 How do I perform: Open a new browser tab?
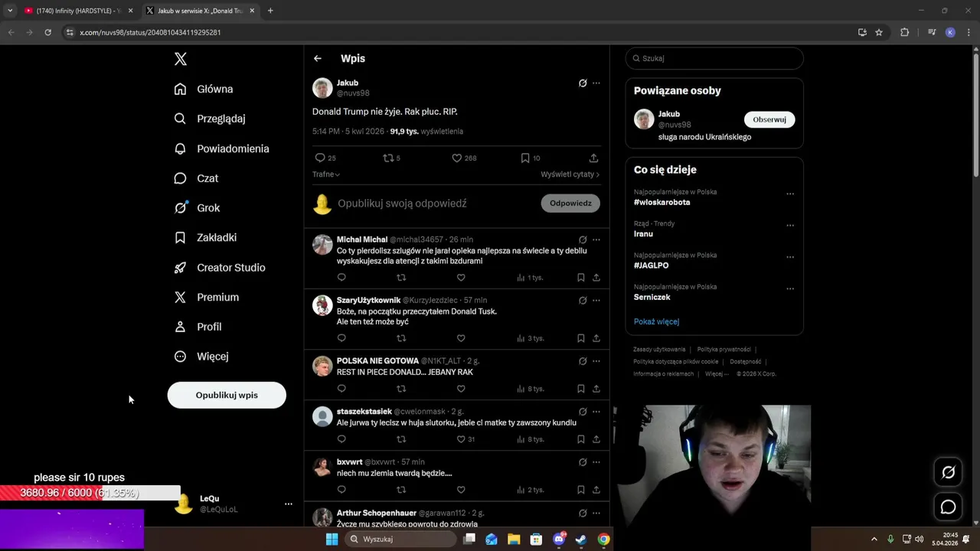pyautogui.click(x=270, y=11)
